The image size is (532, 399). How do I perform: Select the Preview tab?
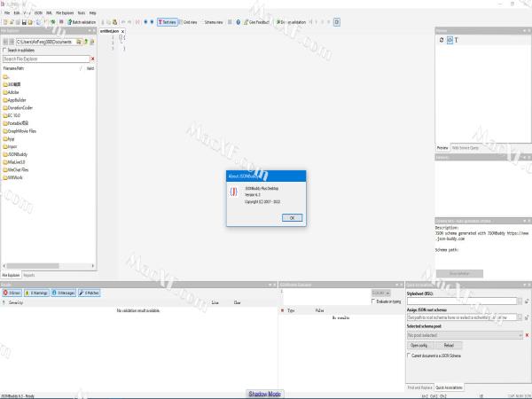[442, 148]
